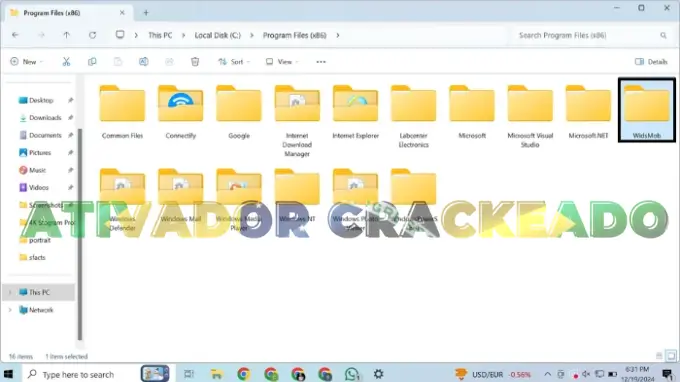Viewport: 680px width, 382px height.
Task: Click PC icon in address bar
Action: click(120, 35)
